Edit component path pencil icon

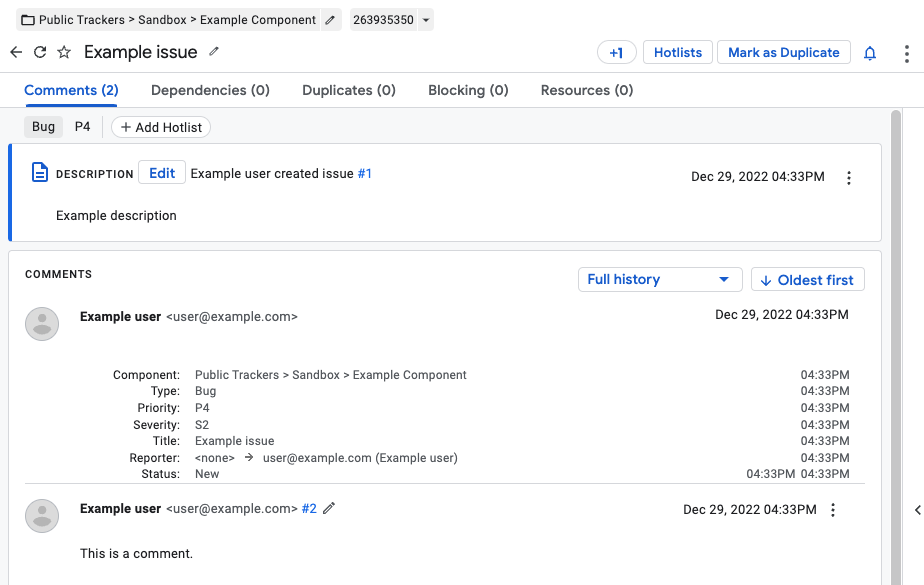331,20
